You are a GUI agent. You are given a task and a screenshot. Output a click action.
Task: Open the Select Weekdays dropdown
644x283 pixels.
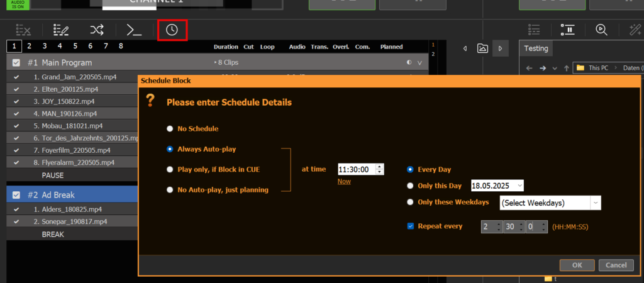point(550,203)
